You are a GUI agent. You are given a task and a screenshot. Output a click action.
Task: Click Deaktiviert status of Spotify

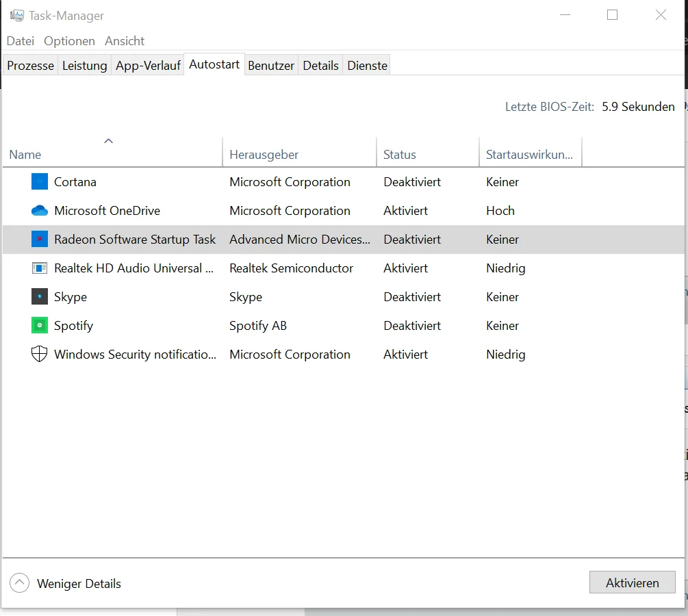pos(412,326)
